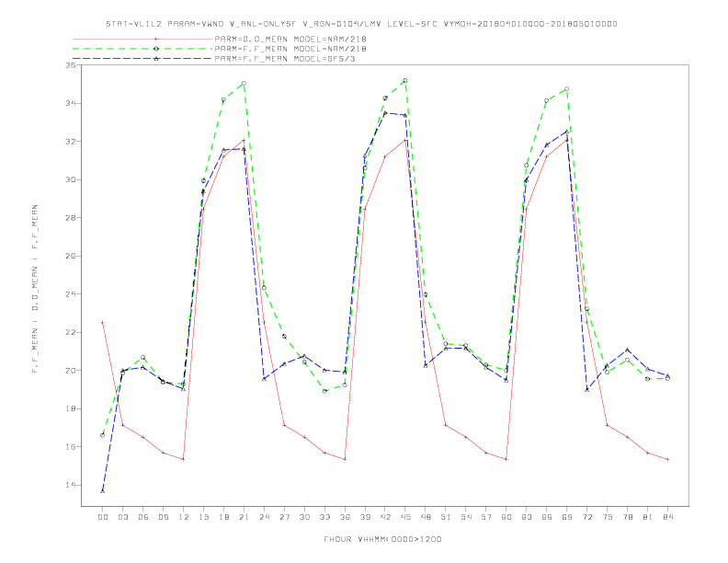Click the x-axis hour label 51

(446, 517)
